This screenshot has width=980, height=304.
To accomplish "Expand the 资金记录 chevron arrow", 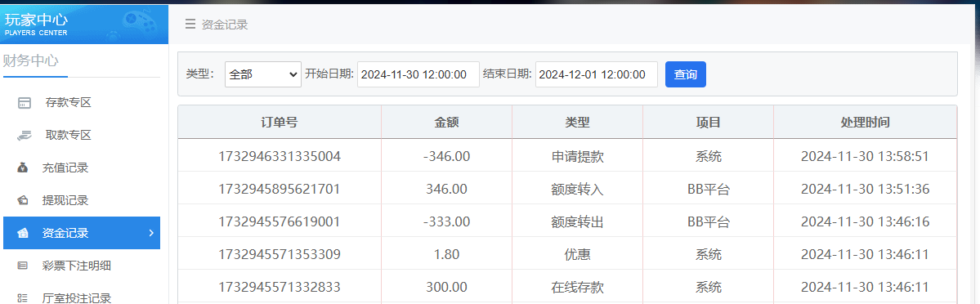I will coord(150,233).
